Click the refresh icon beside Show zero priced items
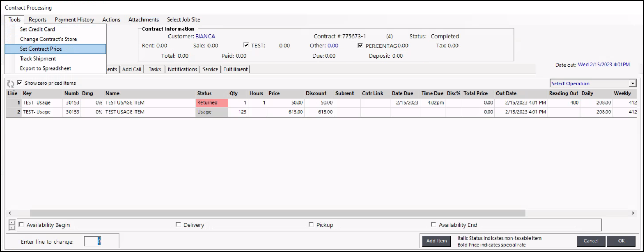The width and height of the screenshot is (644, 252). (x=11, y=84)
